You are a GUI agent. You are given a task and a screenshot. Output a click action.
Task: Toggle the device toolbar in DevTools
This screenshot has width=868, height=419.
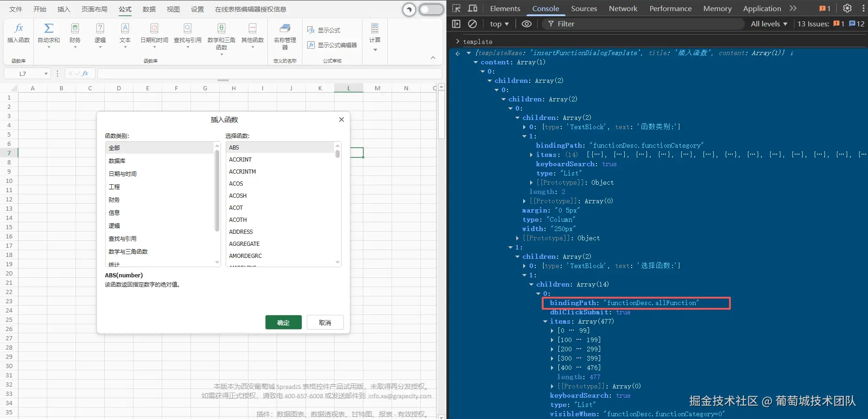click(473, 8)
